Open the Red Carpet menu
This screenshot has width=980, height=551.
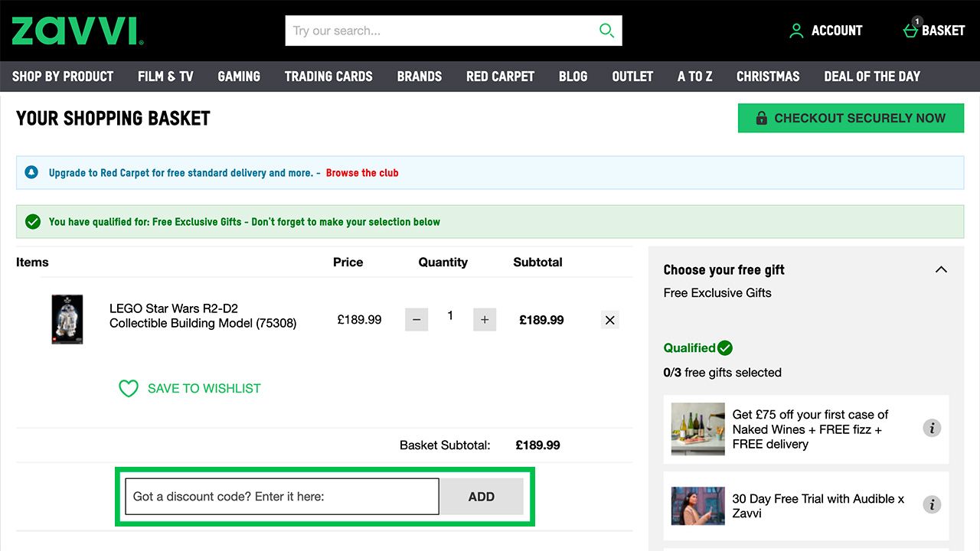[x=501, y=77]
